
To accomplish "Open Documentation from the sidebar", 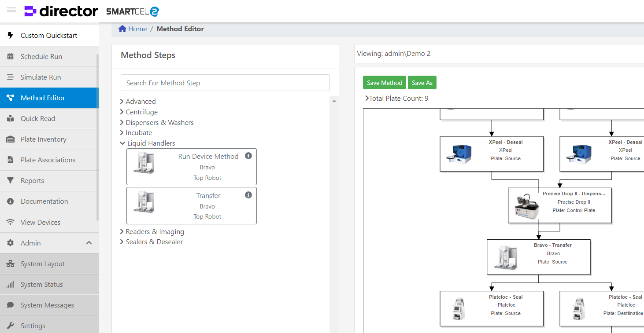I will click(49, 201).
